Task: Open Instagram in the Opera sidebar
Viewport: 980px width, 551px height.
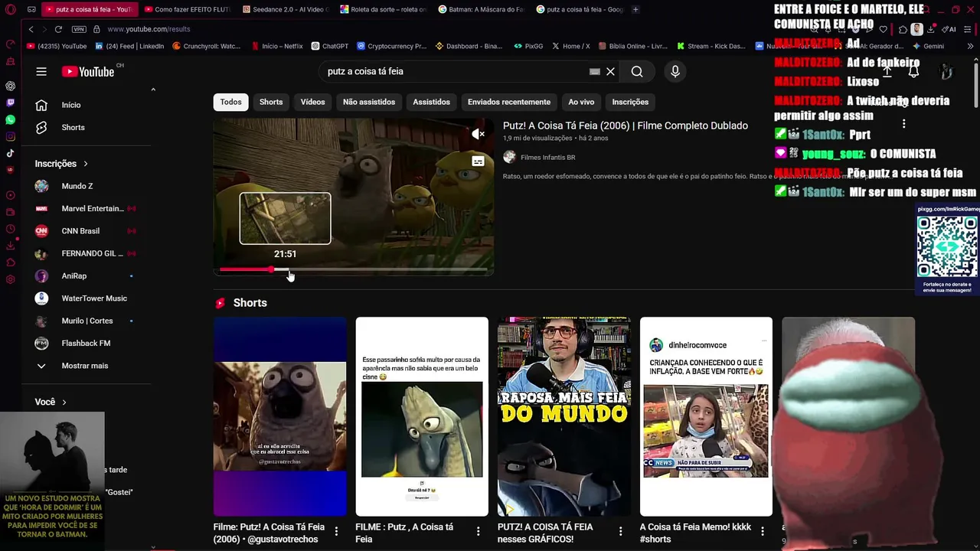Action: tap(10, 136)
